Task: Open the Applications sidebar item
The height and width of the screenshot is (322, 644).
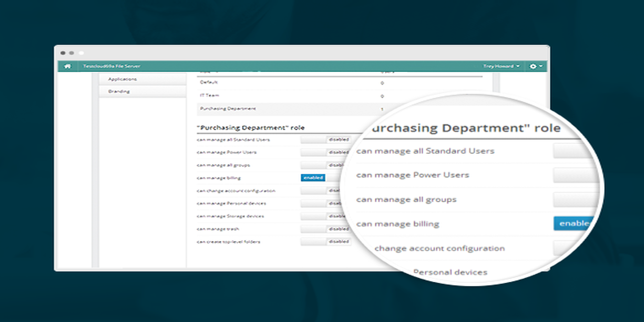Action: pyautogui.click(x=122, y=79)
